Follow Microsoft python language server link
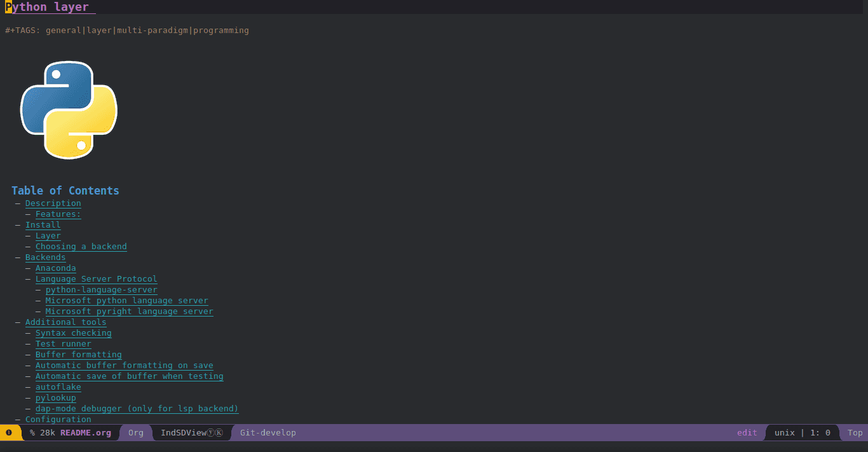The height and width of the screenshot is (452, 868). click(x=127, y=301)
